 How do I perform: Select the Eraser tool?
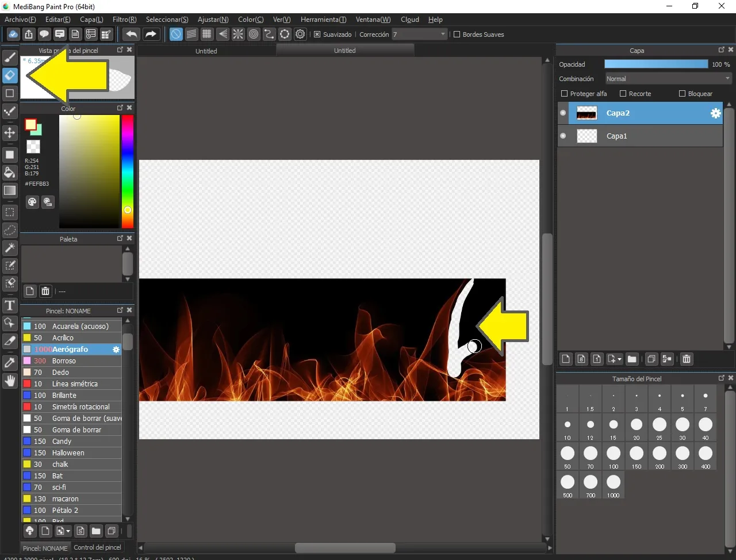[10, 75]
